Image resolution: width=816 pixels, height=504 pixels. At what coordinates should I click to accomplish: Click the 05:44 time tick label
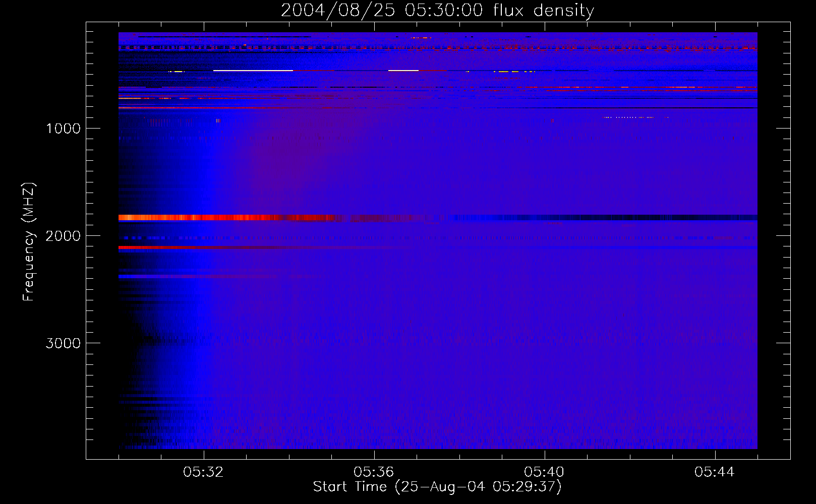tap(715, 472)
